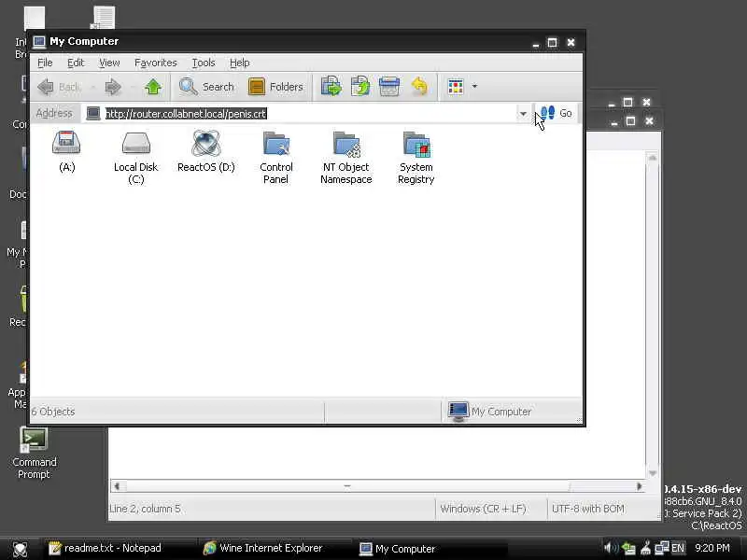Click the Start button in taskbar

click(x=20, y=549)
